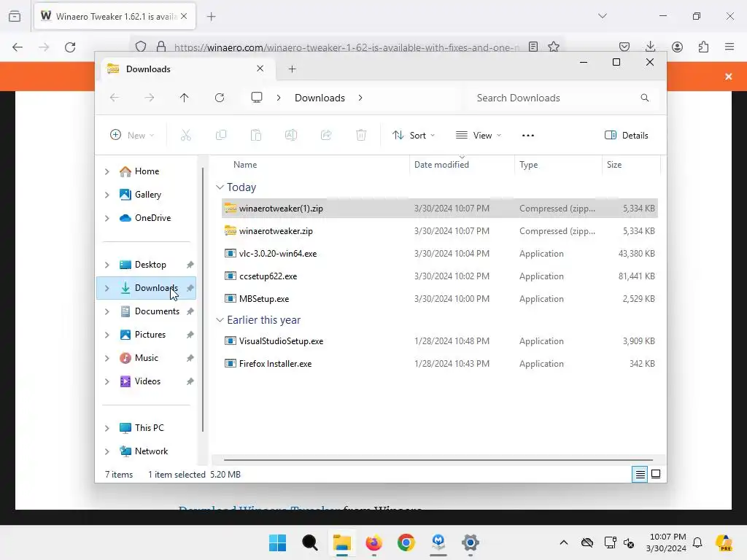This screenshot has width=747, height=560.
Task: Select the VisualStudioSetup.exe file
Action: coord(439,341)
